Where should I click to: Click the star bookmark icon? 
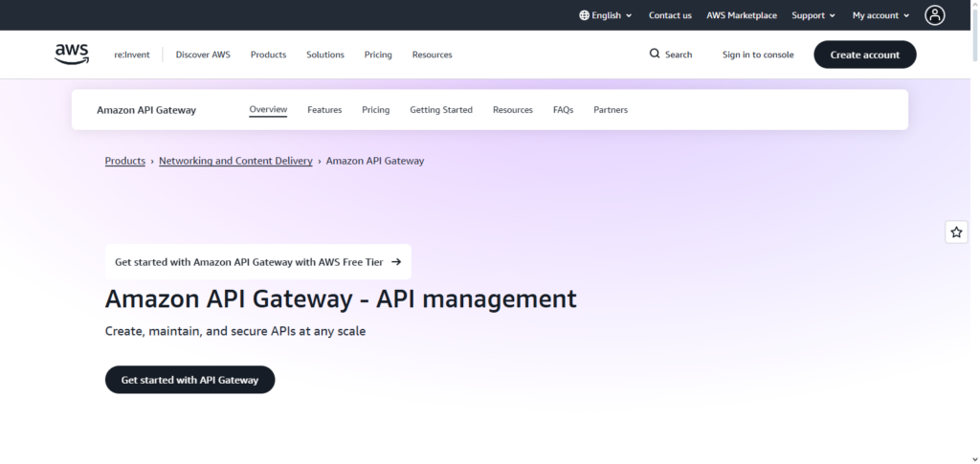[x=956, y=232]
